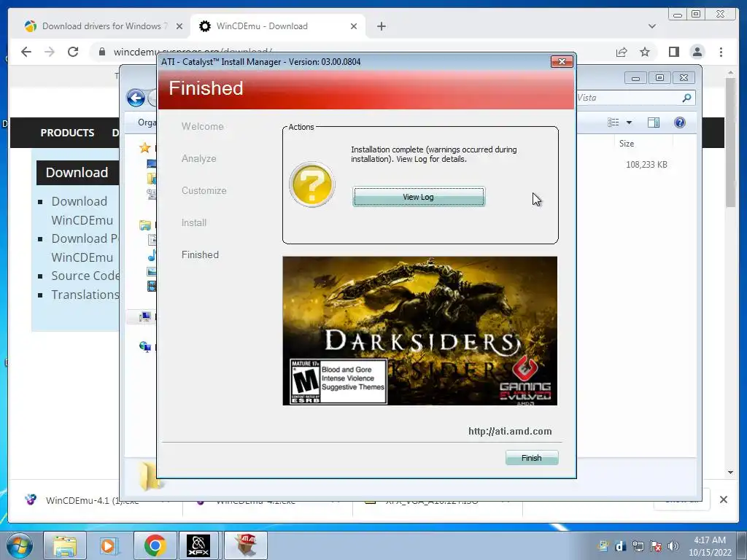Image resolution: width=747 pixels, height=560 pixels.
Task: Open the Chrome profile avatar
Action: point(697,52)
